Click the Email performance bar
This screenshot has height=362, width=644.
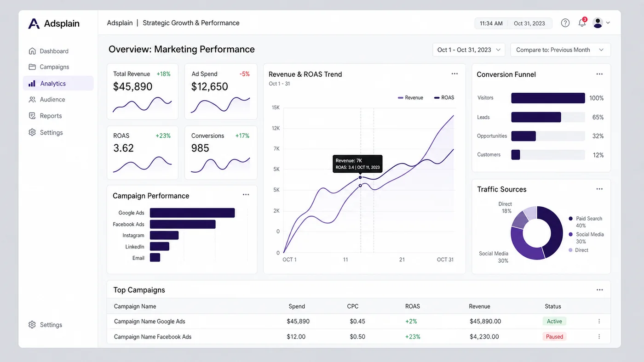click(x=155, y=258)
